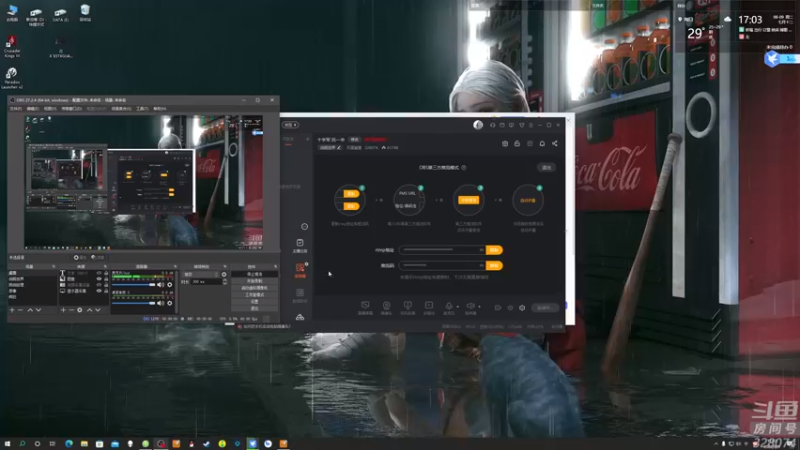
Task: Toggle lock on the display capture source
Action: pos(106,291)
